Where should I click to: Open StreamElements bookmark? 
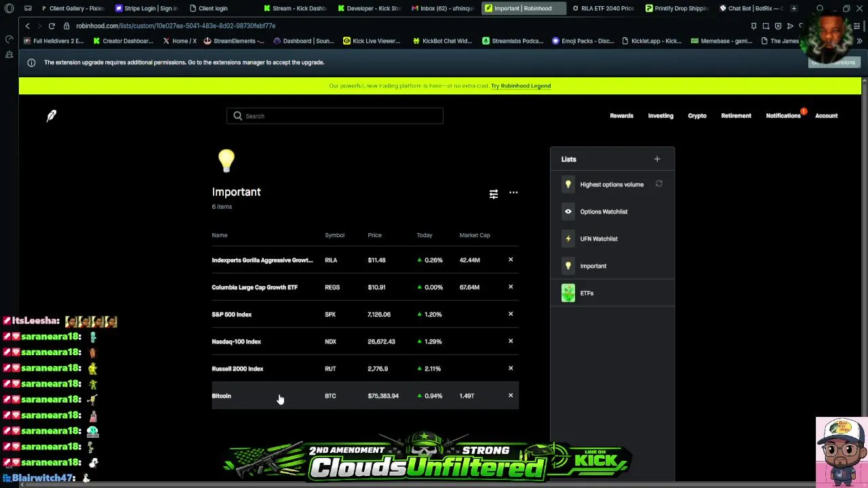tap(234, 41)
